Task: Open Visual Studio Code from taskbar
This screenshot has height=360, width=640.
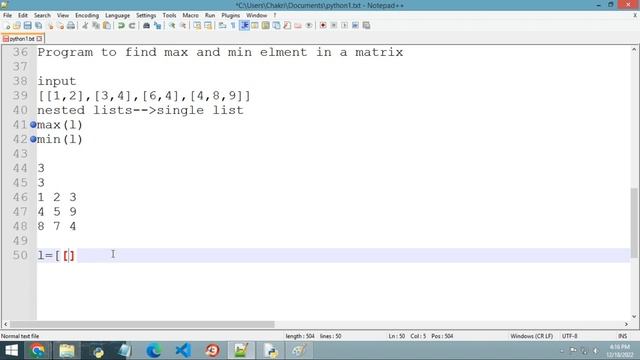Action: click(x=183, y=351)
